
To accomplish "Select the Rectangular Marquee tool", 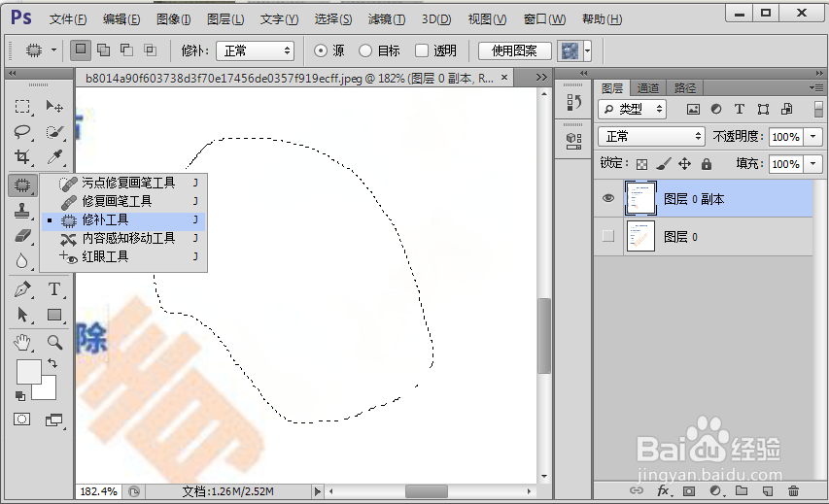I will click(x=22, y=106).
